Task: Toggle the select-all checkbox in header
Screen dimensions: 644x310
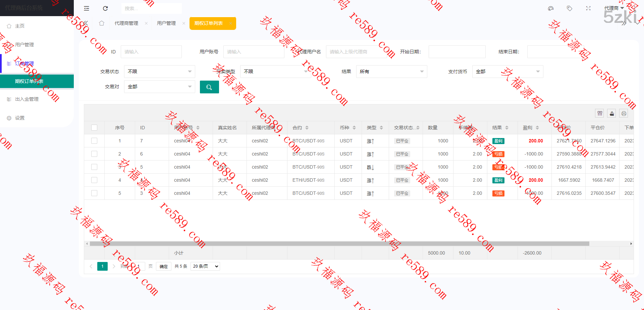Action: (94, 128)
